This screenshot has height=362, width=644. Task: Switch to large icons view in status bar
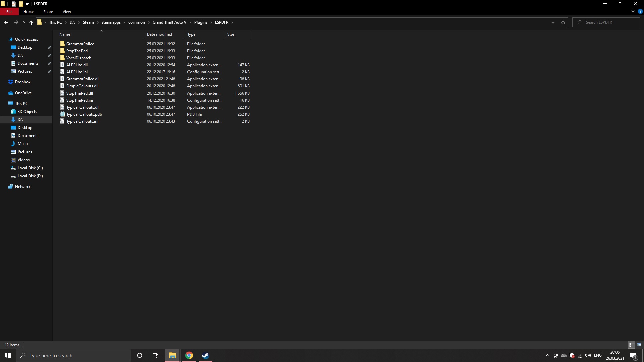tap(639, 345)
